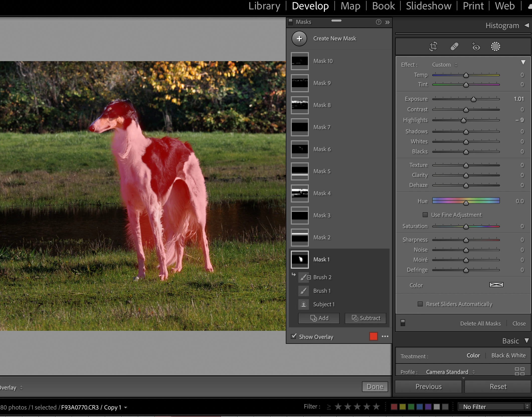Toggle the Show Overlay checkbox
Viewport: 532px width, 417px height.
[294, 336]
